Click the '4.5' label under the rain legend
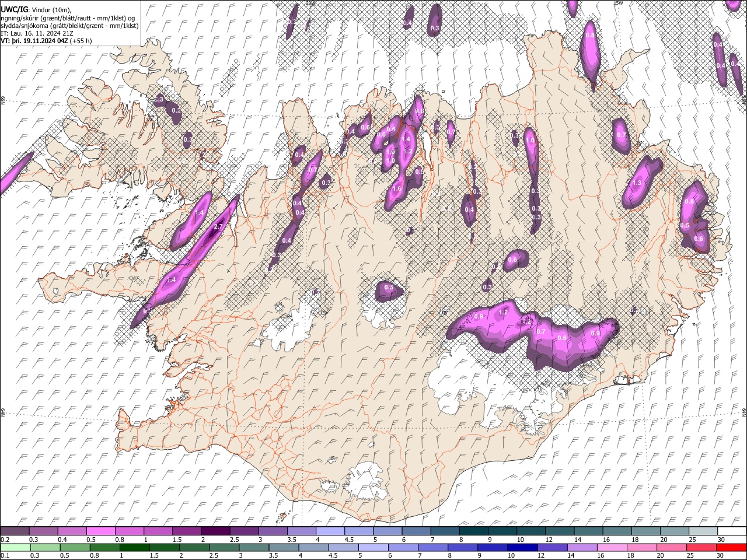The image size is (747, 560). 334,555
